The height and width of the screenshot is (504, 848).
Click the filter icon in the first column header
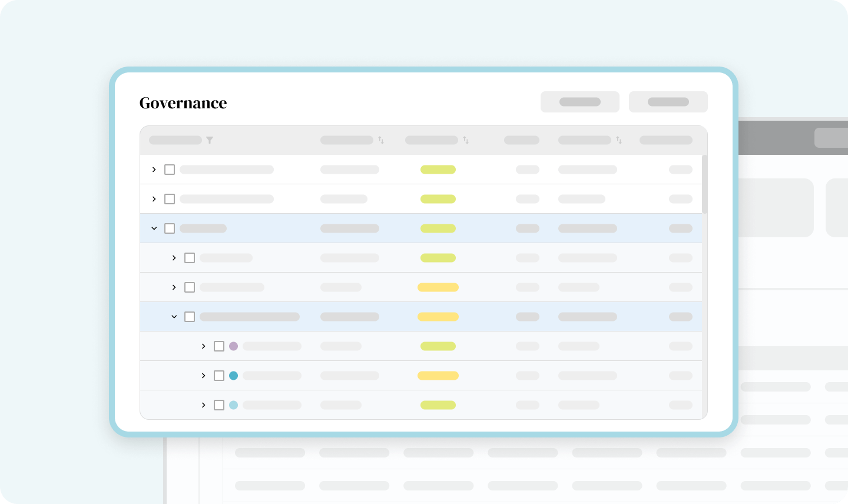pos(210,140)
